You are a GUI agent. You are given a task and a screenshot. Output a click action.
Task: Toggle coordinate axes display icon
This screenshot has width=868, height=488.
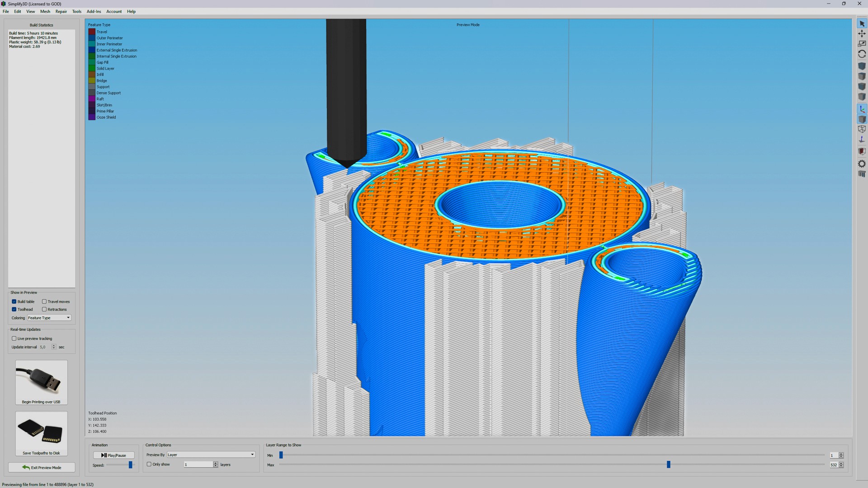pyautogui.click(x=862, y=109)
